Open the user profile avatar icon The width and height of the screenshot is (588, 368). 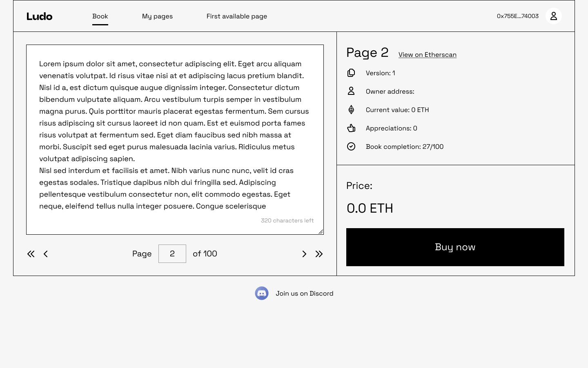554,16
